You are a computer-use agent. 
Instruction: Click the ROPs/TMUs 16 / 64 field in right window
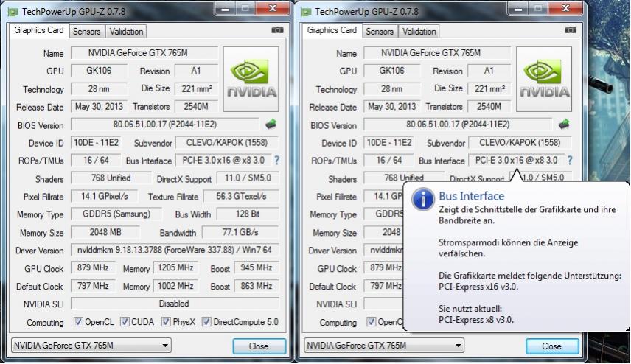coord(388,161)
